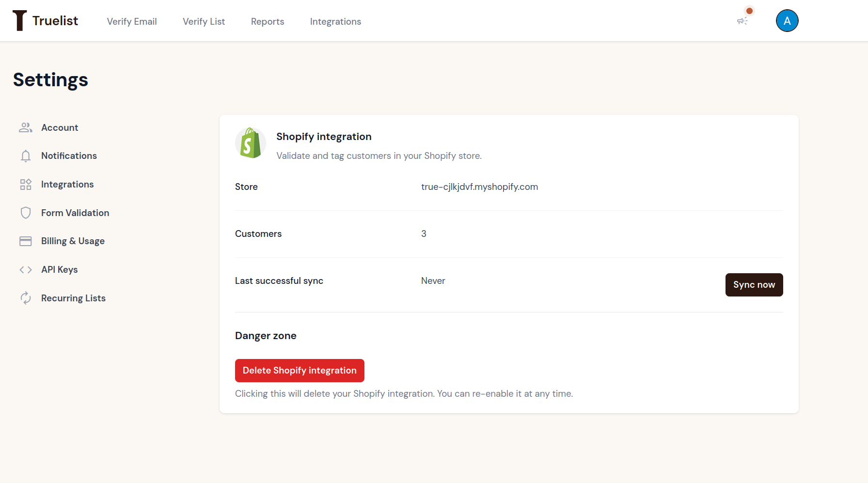Click the Truelist logo icon
The image size is (868, 483).
point(19,21)
